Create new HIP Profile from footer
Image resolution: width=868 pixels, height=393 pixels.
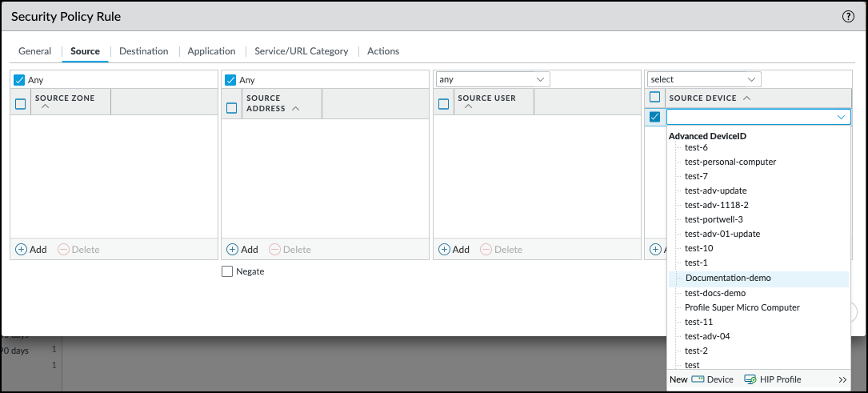click(x=772, y=379)
